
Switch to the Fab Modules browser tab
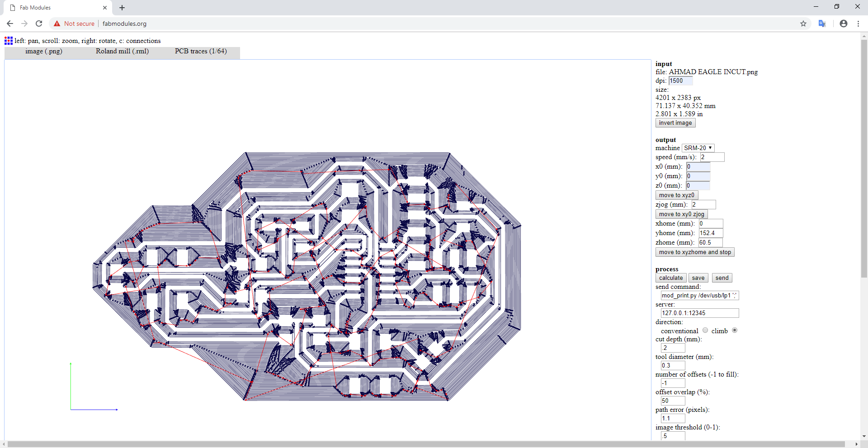pos(59,8)
